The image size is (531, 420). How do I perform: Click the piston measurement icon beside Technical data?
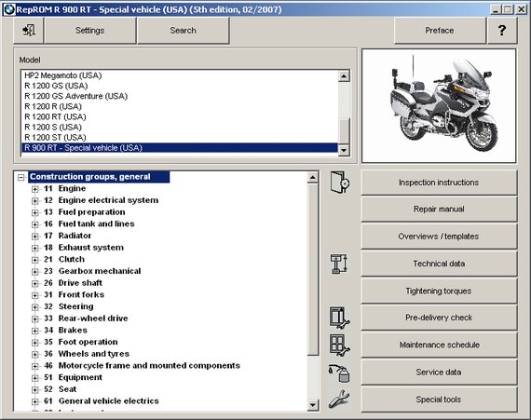[x=339, y=264]
